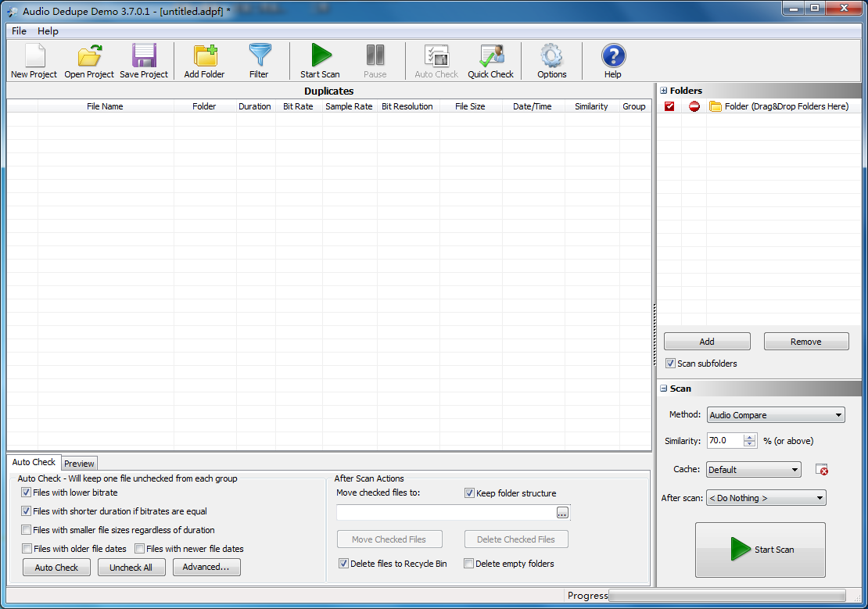The image size is (868, 609).
Task: Click the yellow folder icon in Folders list
Action: [x=716, y=106]
